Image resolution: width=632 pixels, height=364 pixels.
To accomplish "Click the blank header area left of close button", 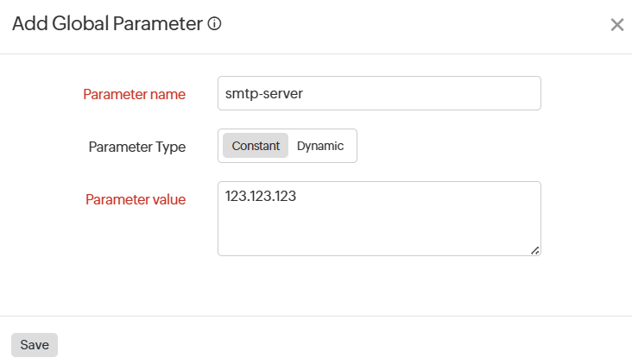I will [x=432, y=24].
